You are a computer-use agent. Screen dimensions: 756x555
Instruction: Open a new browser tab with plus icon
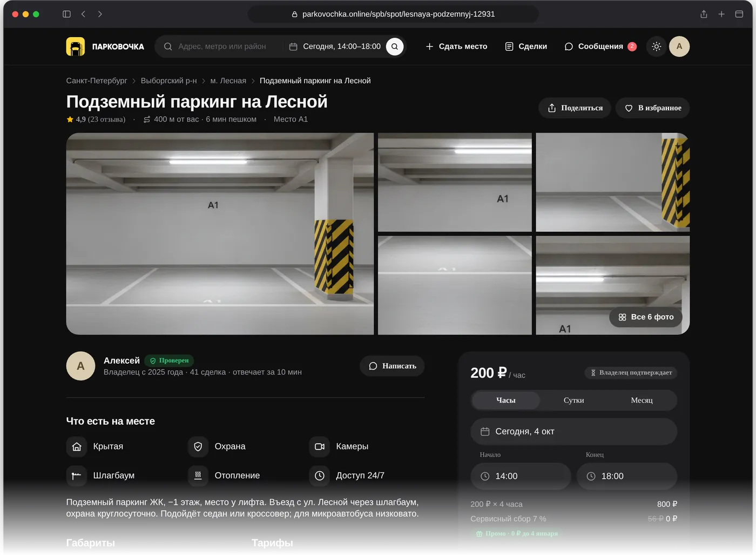721,14
